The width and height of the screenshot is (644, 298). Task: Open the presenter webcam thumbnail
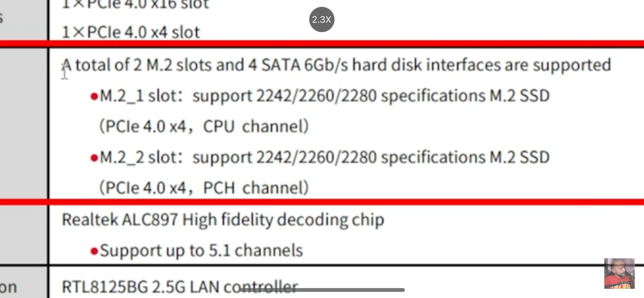tap(619, 274)
